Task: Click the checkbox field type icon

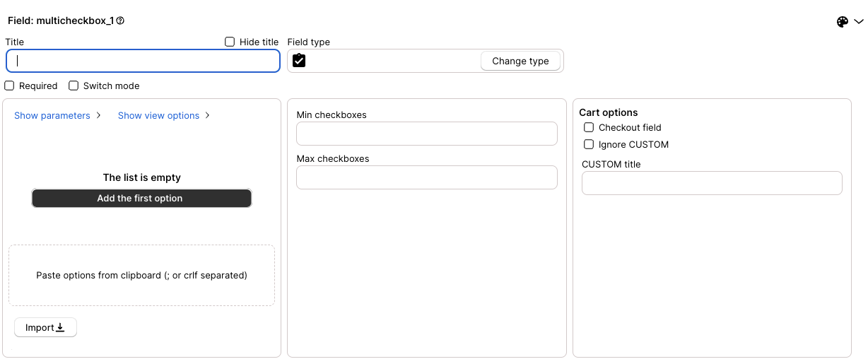Action: (299, 61)
